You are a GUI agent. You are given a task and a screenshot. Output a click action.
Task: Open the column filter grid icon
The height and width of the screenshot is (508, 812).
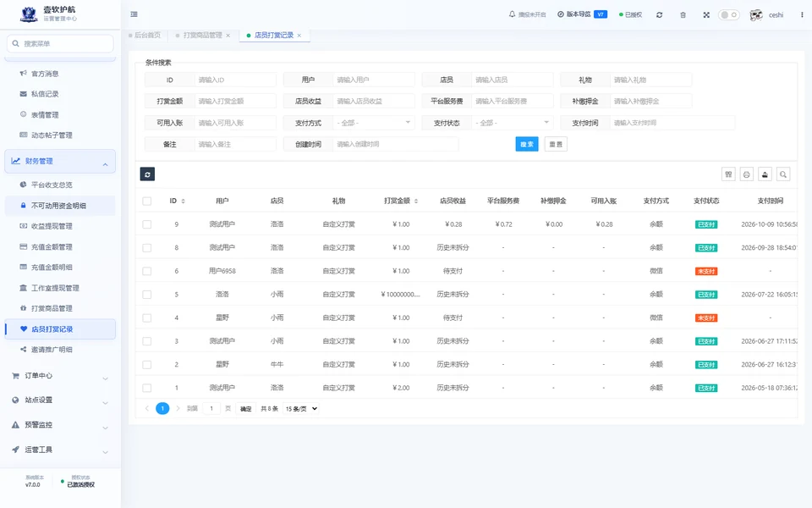[x=728, y=174]
